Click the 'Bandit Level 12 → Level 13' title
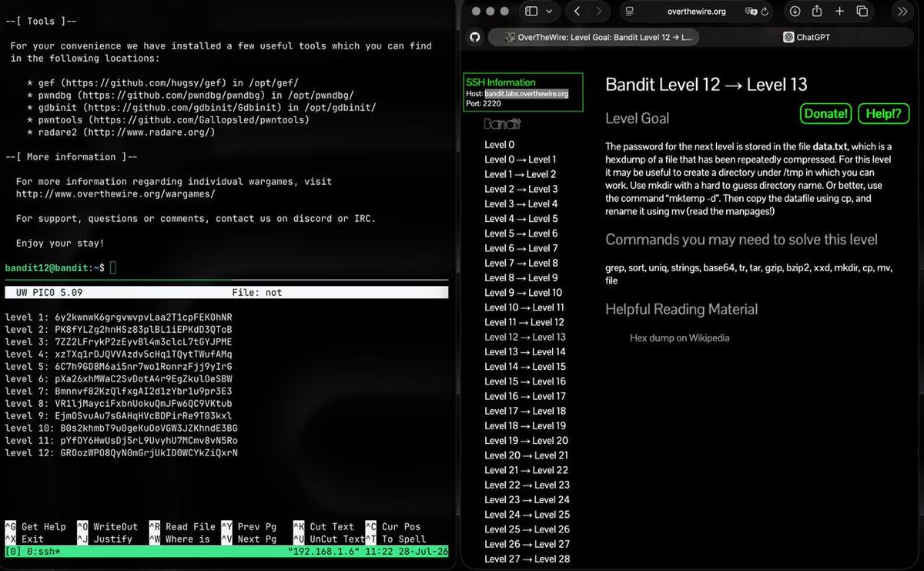924x571 pixels. click(706, 85)
